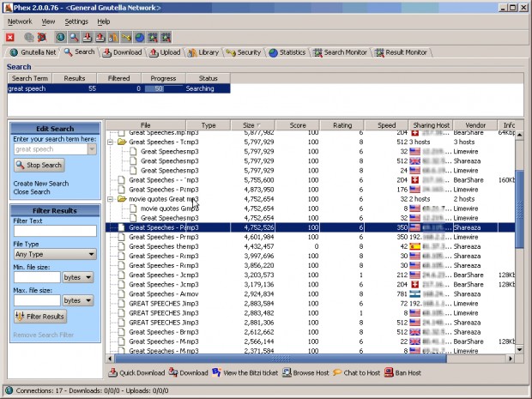The width and height of the screenshot is (532, 399).
Task: Open the File Type dropdown
Action: click(x=53, y=254)
